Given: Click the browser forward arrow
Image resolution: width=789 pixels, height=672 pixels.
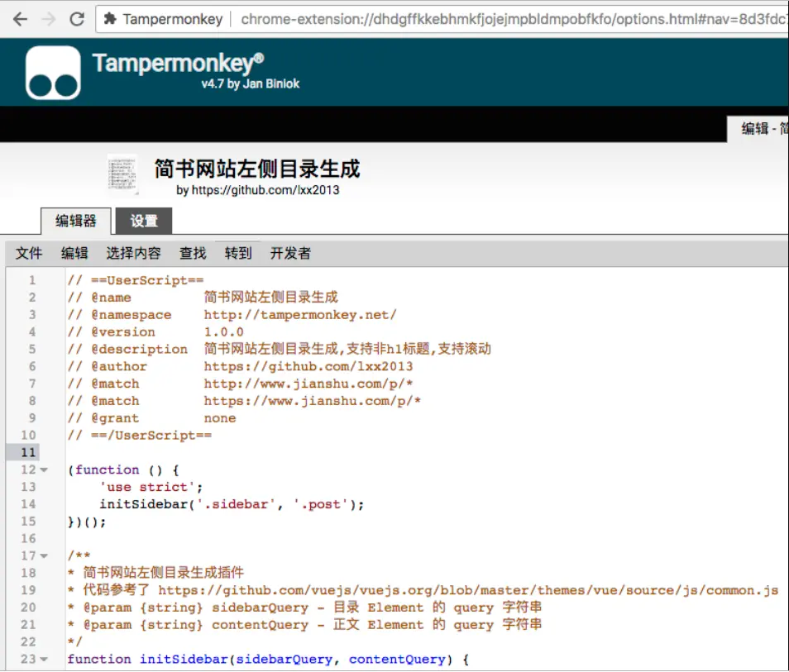Looking at the screenshot, I should [x=49, y=19].
